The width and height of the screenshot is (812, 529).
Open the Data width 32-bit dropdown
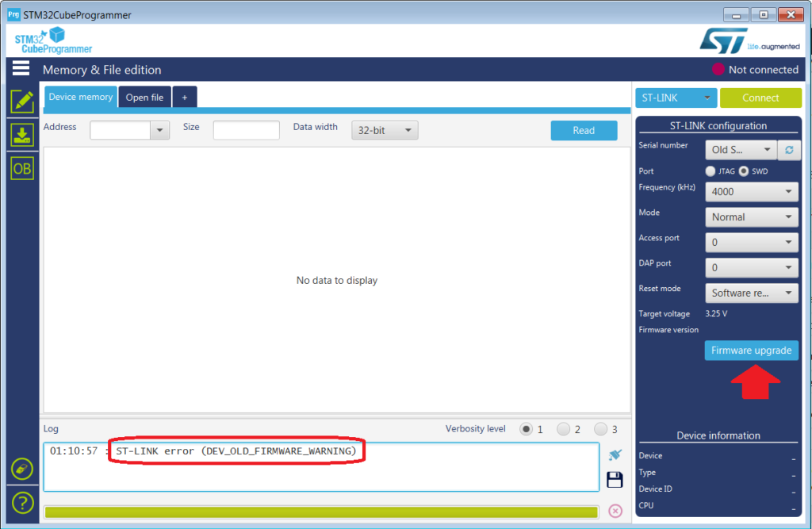coord(385,130)
